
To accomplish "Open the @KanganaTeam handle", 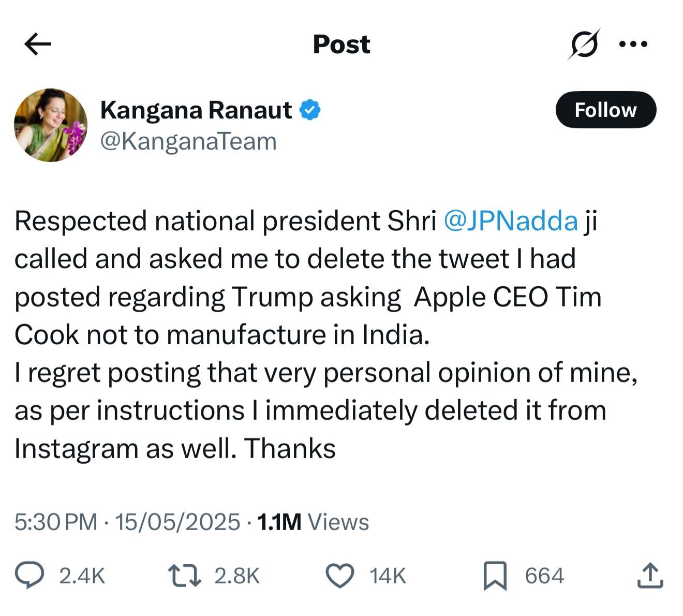I will pyautogui.click(x=188, y=141).
